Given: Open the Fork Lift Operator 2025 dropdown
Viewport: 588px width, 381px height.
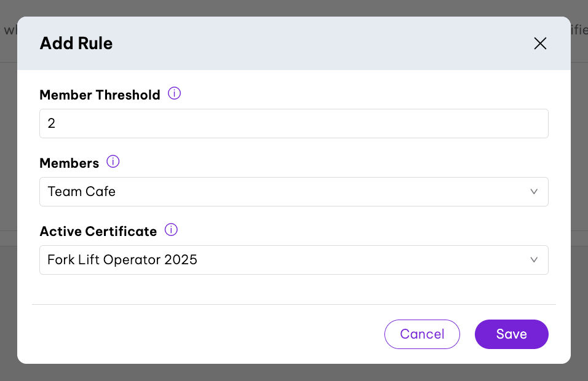Looking at the screenshot, I should point(293,260).
